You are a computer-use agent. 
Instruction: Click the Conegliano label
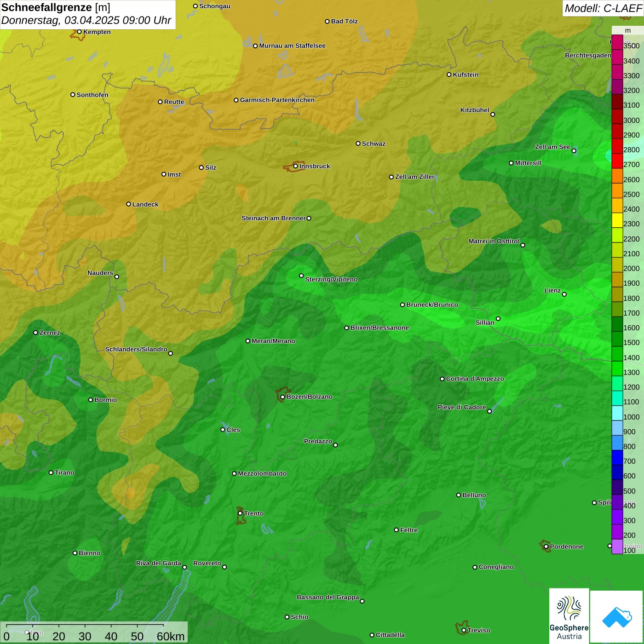pos(496,567)
